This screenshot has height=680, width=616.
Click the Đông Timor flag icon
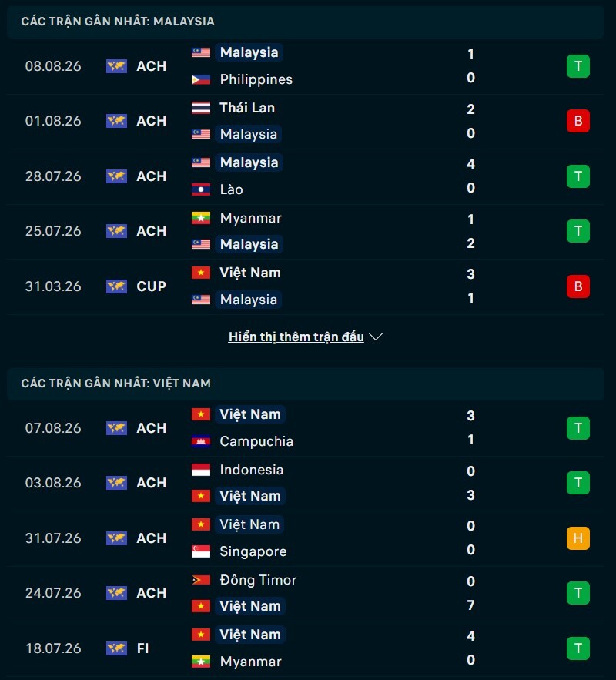[x=201, y=580]
